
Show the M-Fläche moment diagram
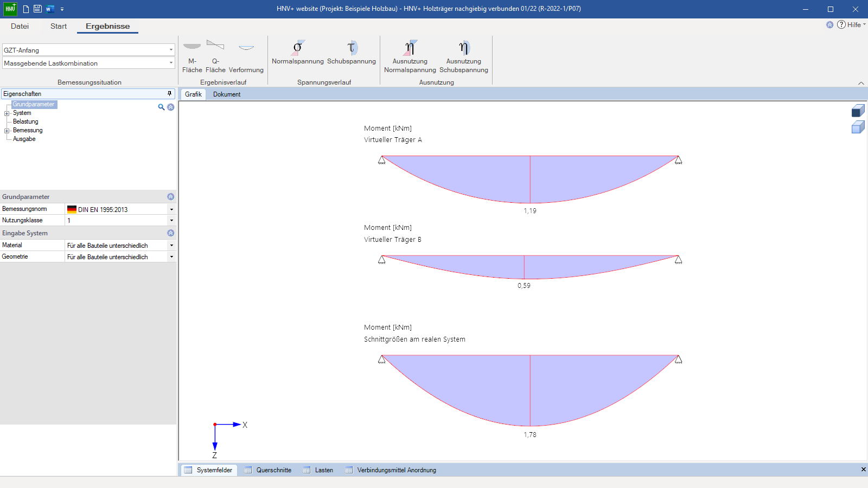click(x=192, y=56)
